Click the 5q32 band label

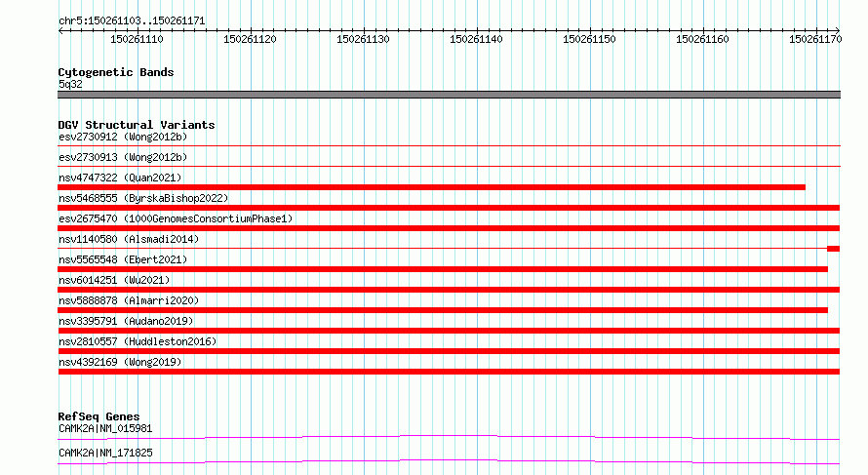pyautogui.click(x=70, y=84)
